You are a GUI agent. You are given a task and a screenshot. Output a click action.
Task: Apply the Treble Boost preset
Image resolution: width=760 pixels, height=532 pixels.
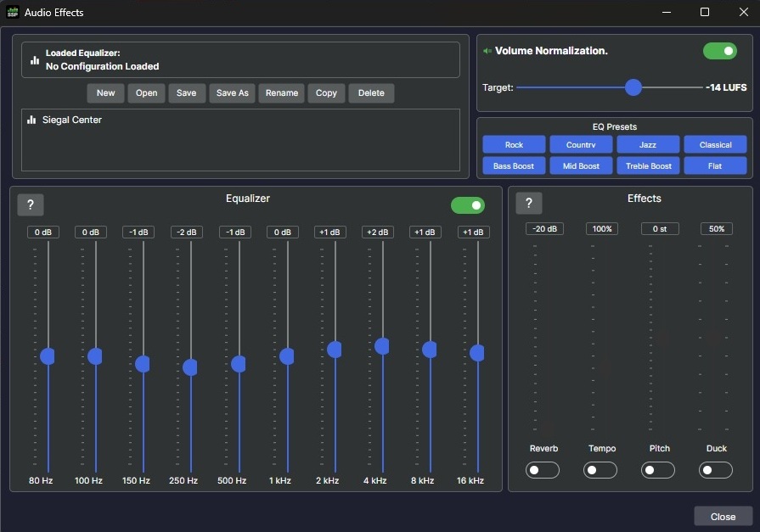648,165
